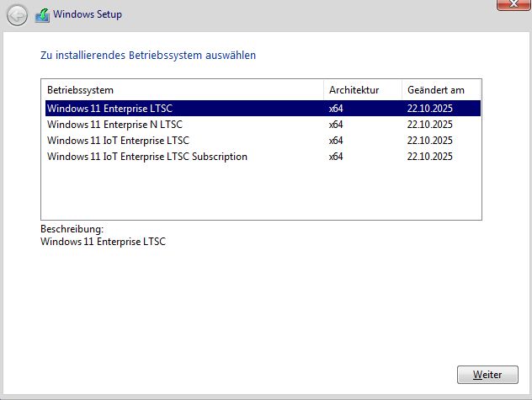Screen dimensions: 532x400
Task: Click date 22.10.2025 in IoT Enterprise LTSC row
Action: tap(430, 141)
